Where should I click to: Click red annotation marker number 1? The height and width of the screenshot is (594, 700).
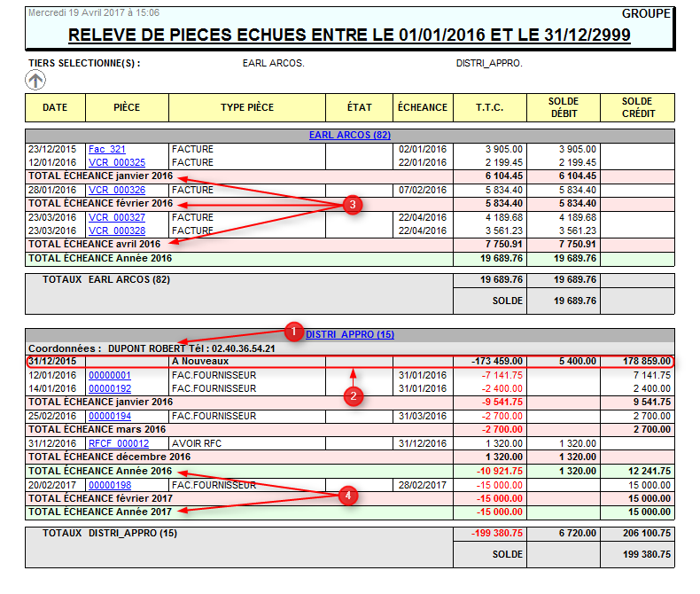(294, 332)
